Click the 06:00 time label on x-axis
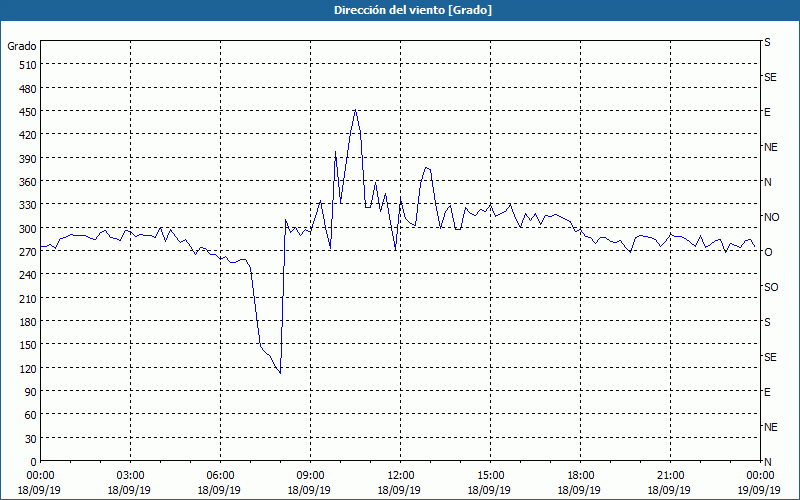Viewport: 800px width, 500px height. [220, 476]
